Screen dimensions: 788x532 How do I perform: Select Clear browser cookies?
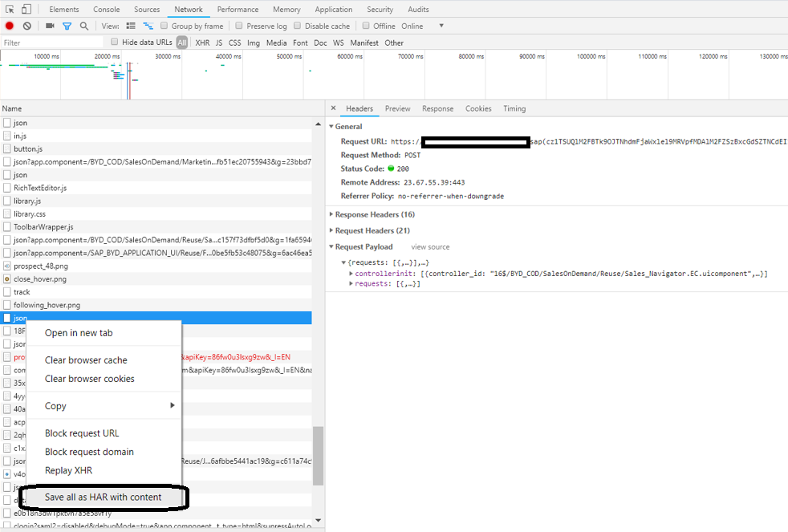(104, 379)
